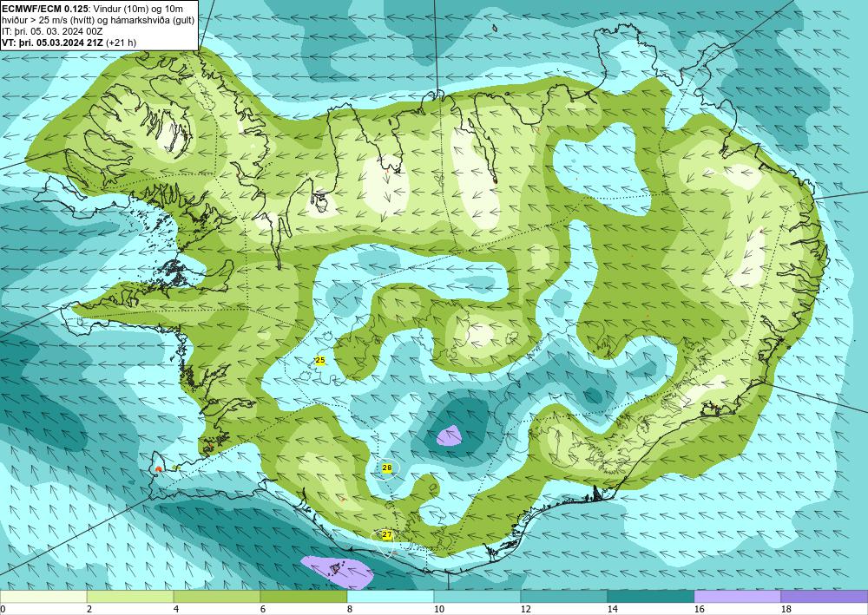The image size is (868, 615).
Task: Click the yellow gust label 25
Action: point(320,361)
